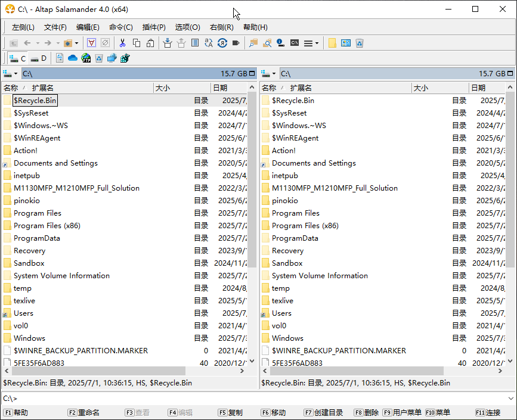Switch to drive D button
This screenshot has height=420, width=517.
tap(39, 58)
